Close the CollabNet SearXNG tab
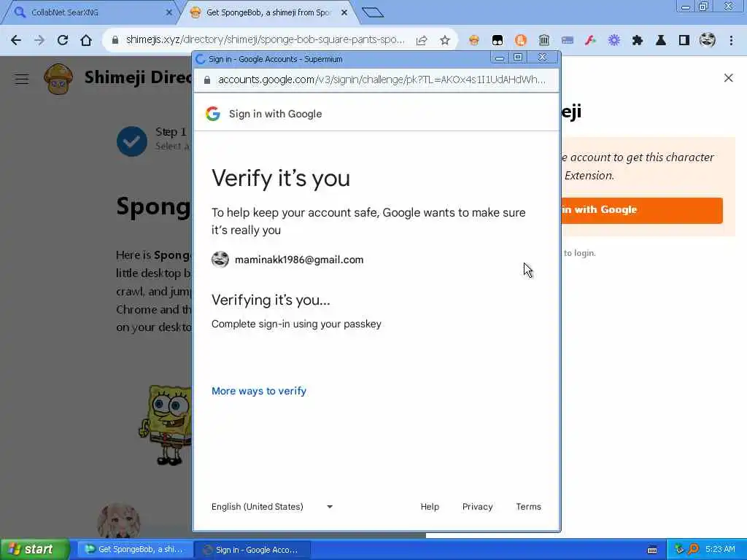The width and height of the screenshot is (747, 560). tap(169, 12)
